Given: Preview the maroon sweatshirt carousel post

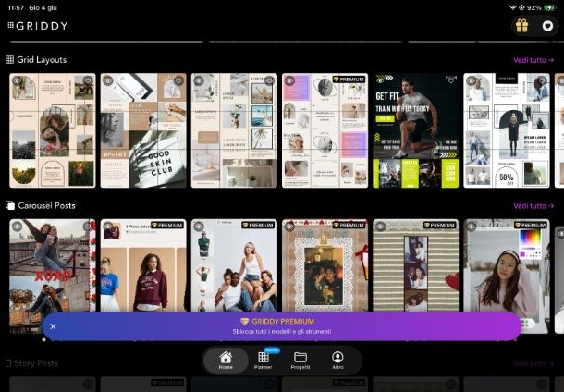Looking at the screenshot, I should pos(108,227).
